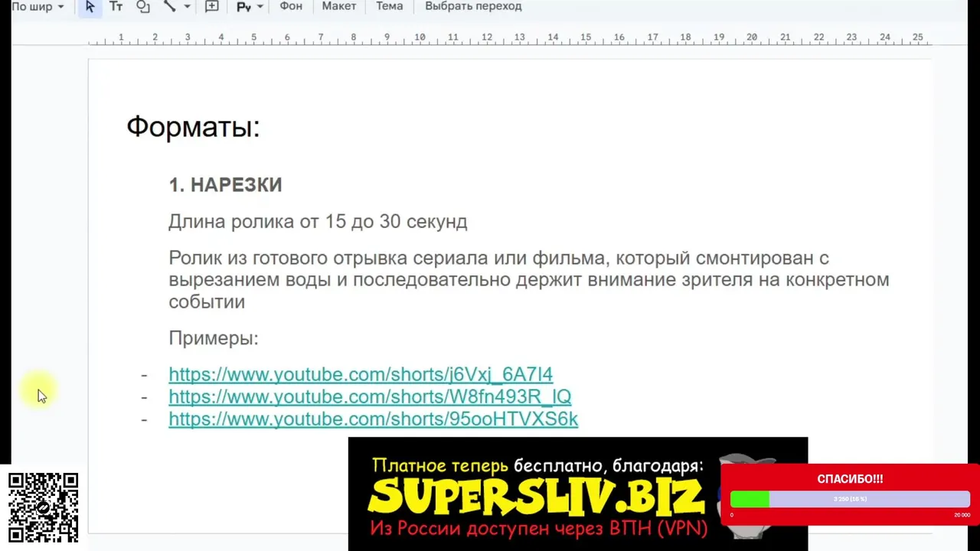Click the 'Форматы:' slide title

pyautogui.click(x=193, y=126)
